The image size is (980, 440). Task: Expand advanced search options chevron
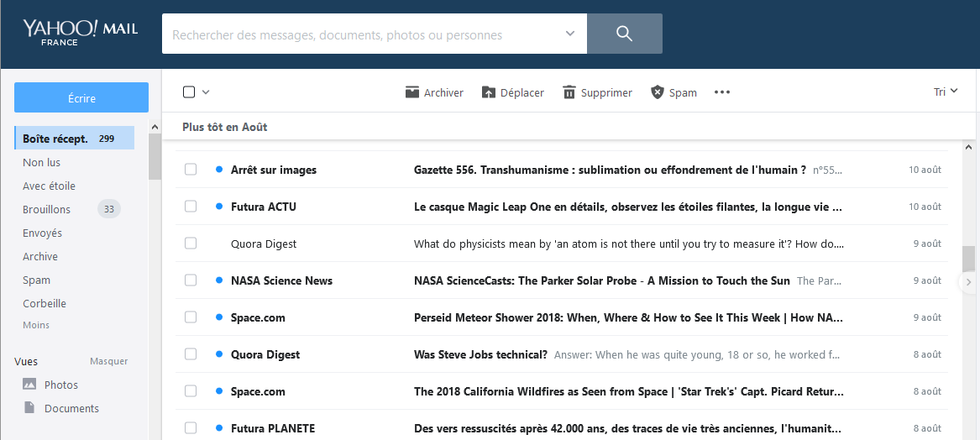click(x=569, y=34)
